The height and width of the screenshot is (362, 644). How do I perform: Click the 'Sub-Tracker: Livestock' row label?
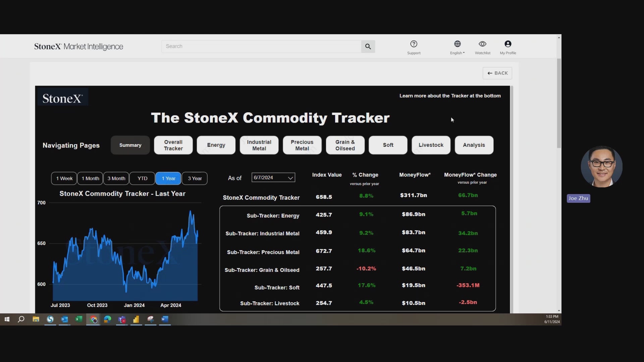tap(270, 303)
